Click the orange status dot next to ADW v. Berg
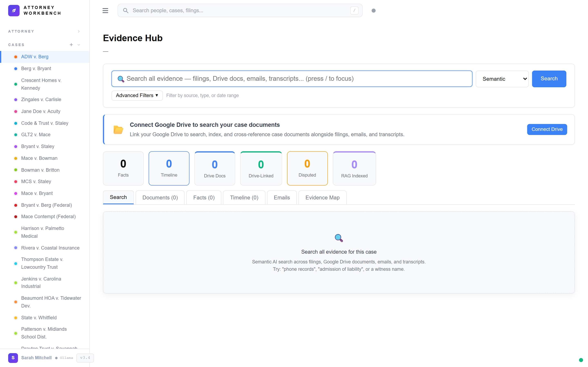The height and width of the screenshot is (367, 588). coord(16,56)
